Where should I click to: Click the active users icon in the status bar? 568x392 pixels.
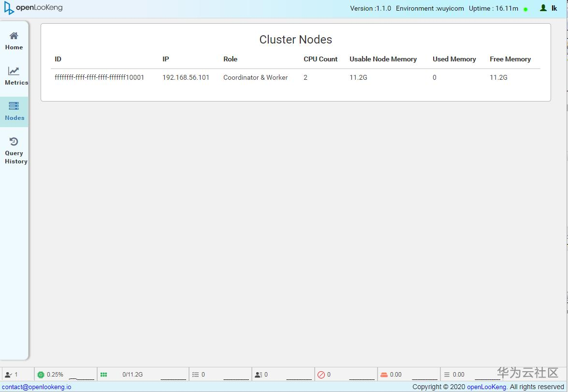(8, 375)
